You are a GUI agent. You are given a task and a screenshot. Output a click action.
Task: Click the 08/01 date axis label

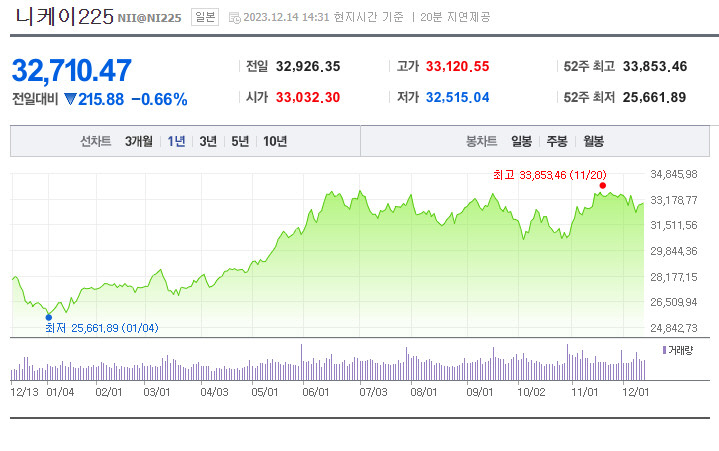pyautogui.click(x=424, y=392)
